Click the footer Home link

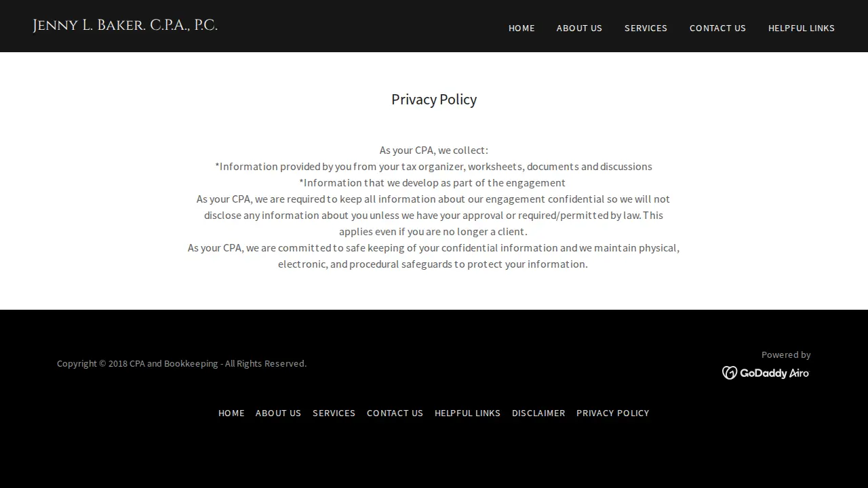click(231, 413)
